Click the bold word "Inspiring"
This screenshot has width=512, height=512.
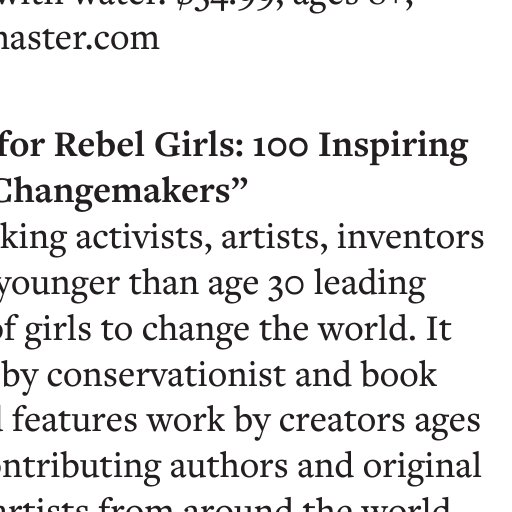pyautogui.click(x=393, y=147)
